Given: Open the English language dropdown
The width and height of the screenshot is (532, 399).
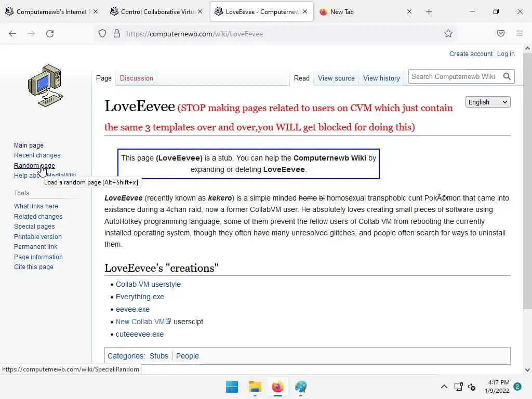Looking at the screenshot, I should [x=488, y=102].
